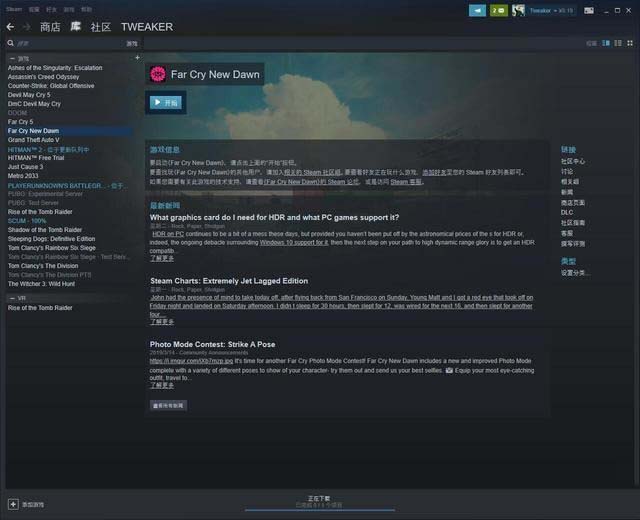Open 社区中心 community hub link

point(573,161)
